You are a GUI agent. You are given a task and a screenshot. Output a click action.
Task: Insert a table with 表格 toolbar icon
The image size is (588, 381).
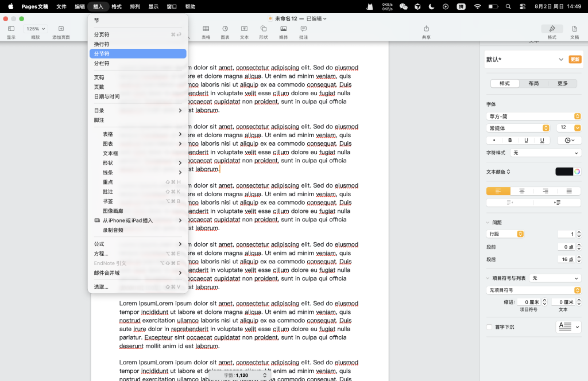coord(206,29)
